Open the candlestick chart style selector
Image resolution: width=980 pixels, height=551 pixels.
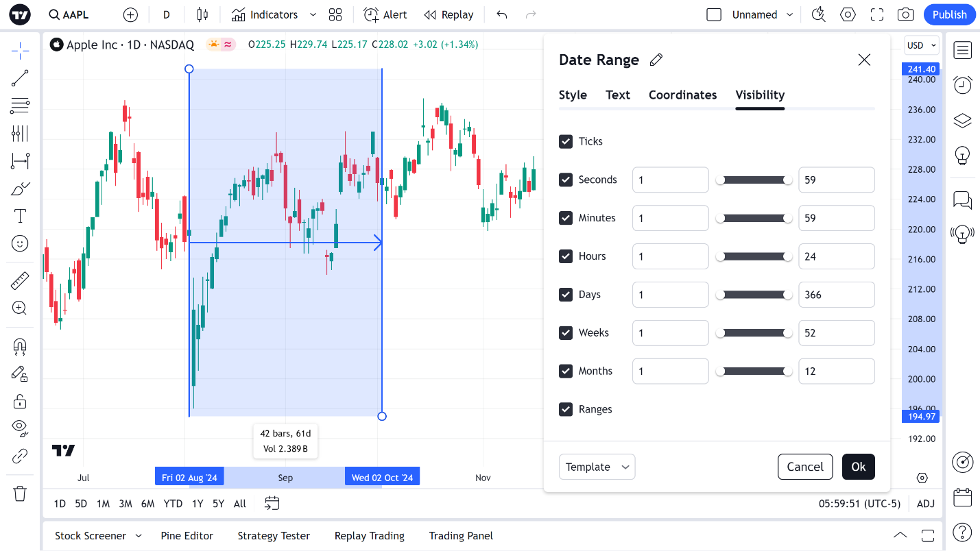coord(202,14)
